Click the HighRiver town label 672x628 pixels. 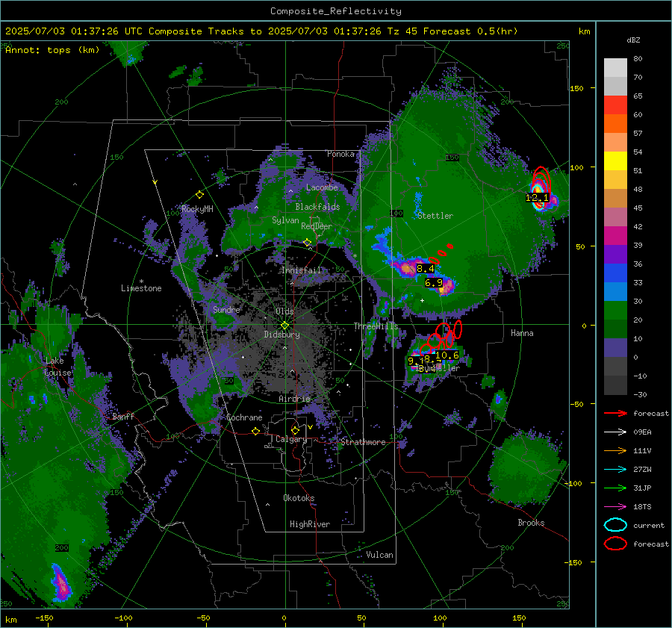point(310,524)
